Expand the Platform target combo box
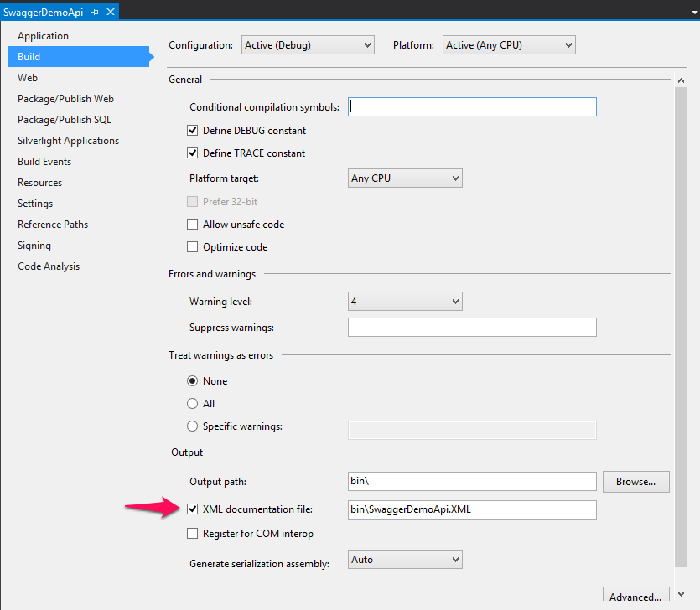Screen dimensions: 700x610 pos(405,178)
